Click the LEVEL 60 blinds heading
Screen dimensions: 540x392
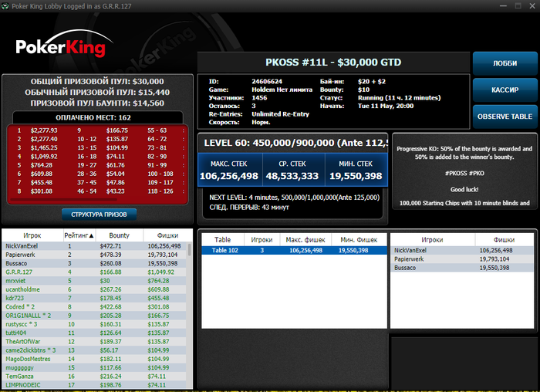(295, 143)
